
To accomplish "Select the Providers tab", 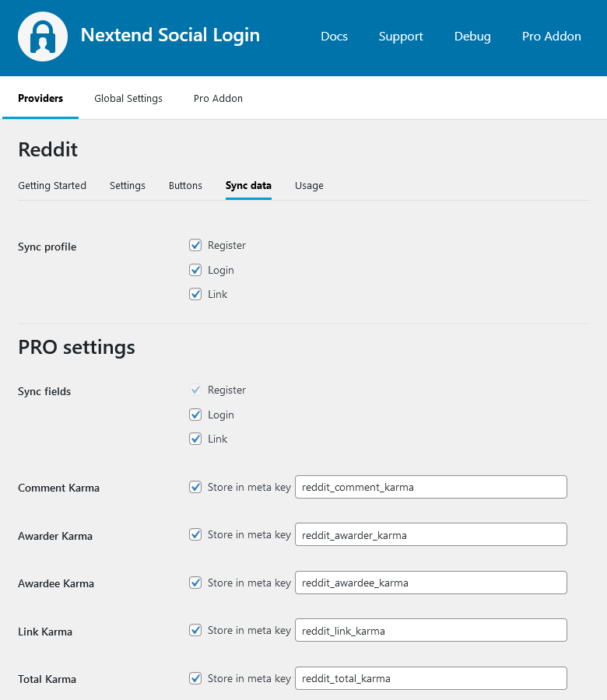I will pos(40,99).
